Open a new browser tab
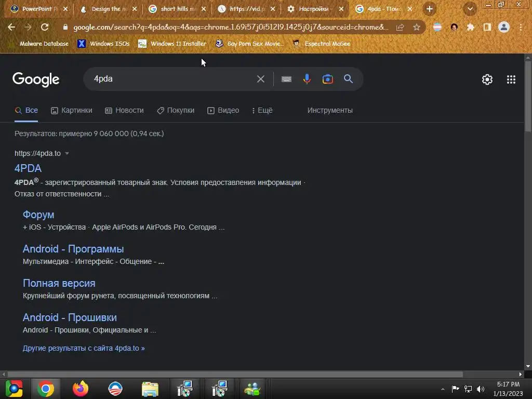The image size is (532, 399). coord(430,9)
